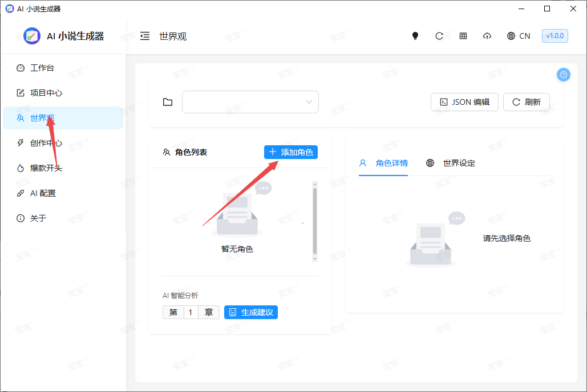This screenshot has width=587, height=392.
Task: Select 爆款开头 in the sidebar
Action: [46, 168]
